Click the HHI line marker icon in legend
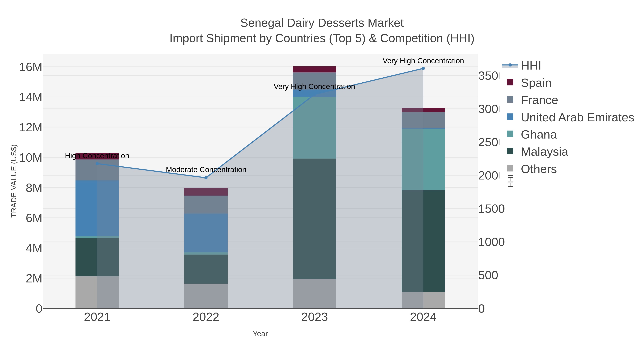Viewport: 644px width, 362px height. pos(510,65)
